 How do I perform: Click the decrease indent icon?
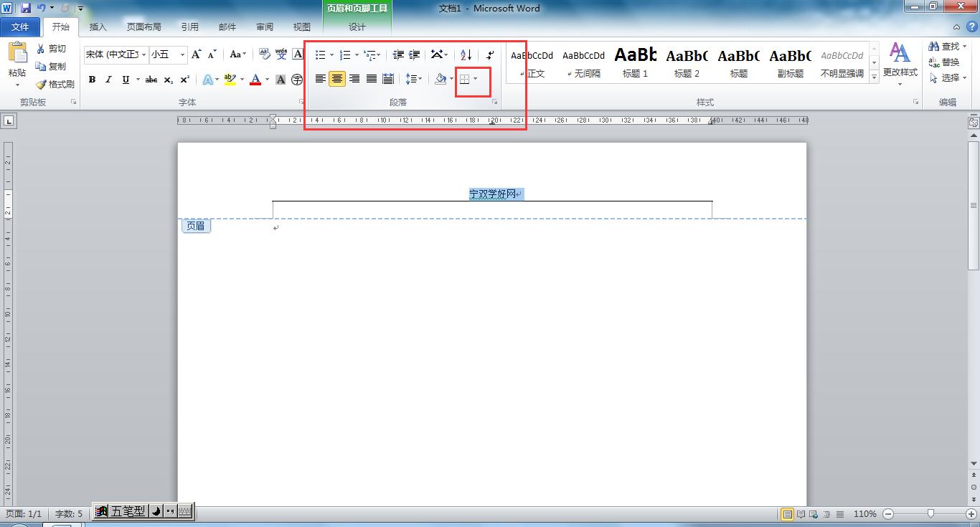point(398,54)
